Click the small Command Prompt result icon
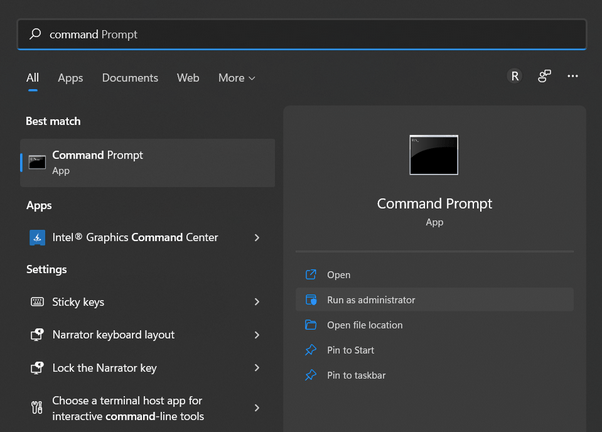The width and height of the screenshot is (602, 433). [x=37, y=162]
